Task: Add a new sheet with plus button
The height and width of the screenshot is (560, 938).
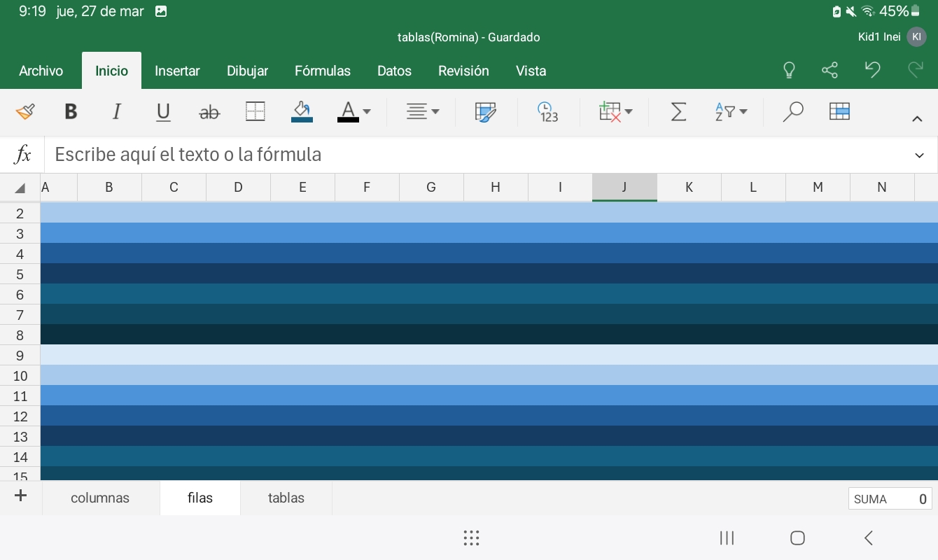Action: (21, 496)
